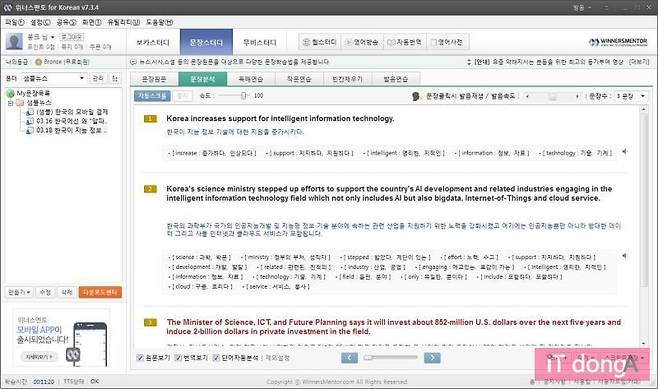Click the 수정 button
Screen dimensions: 658x389
click(x=45, y=292)
